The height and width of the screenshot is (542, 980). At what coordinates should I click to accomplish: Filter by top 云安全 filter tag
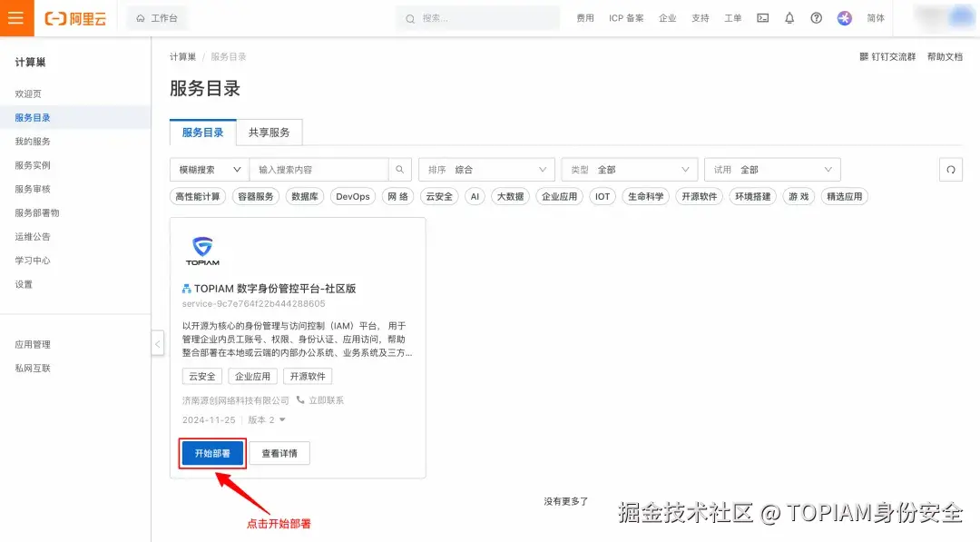[439, 196]
